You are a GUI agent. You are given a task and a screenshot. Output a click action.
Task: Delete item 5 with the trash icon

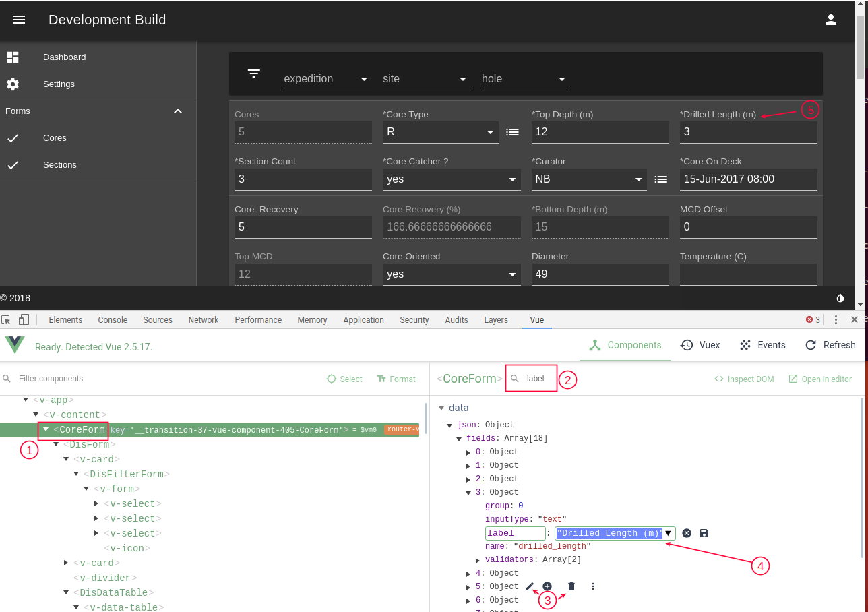coord(571,586)
